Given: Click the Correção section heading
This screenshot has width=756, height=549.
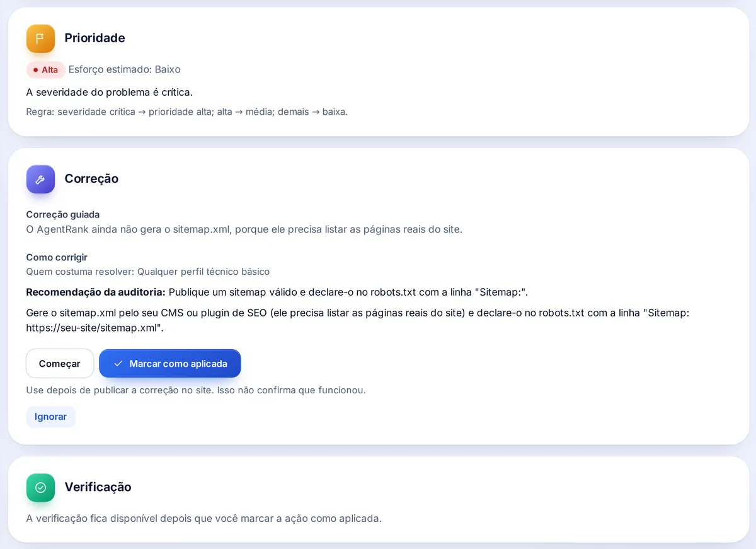Looking at the screenshot, I should [91, 178].
